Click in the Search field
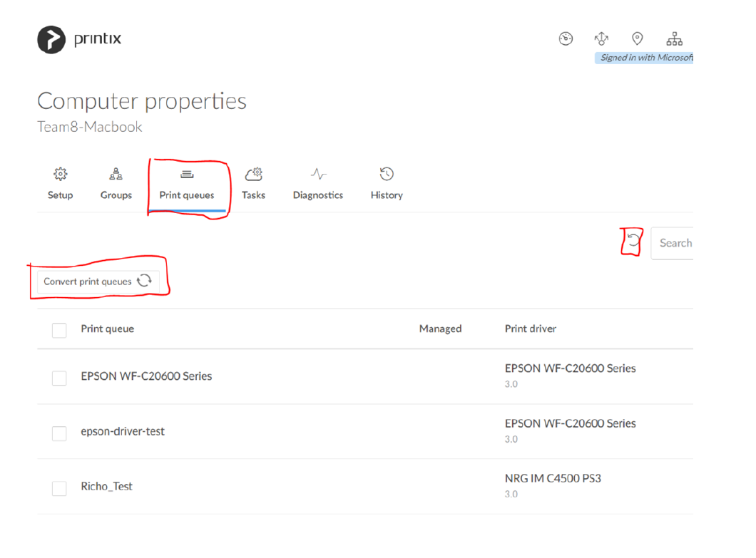Viewport: 756px width, 558px height. pos(674,243)
